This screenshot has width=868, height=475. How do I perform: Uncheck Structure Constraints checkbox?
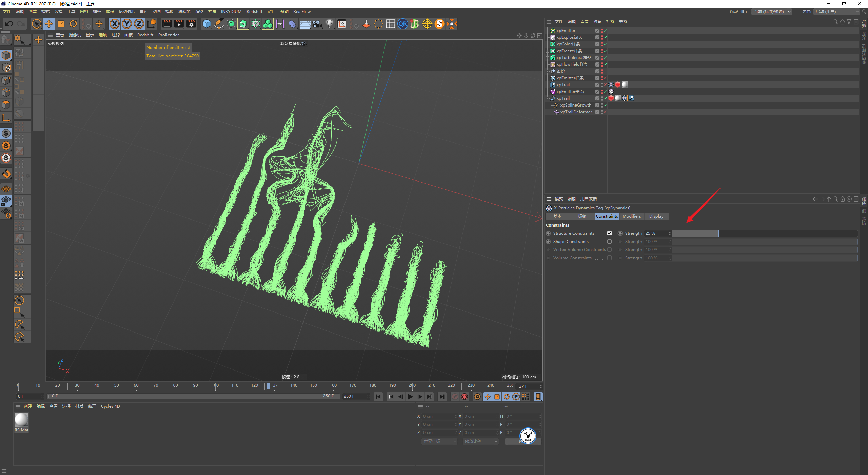609,233
